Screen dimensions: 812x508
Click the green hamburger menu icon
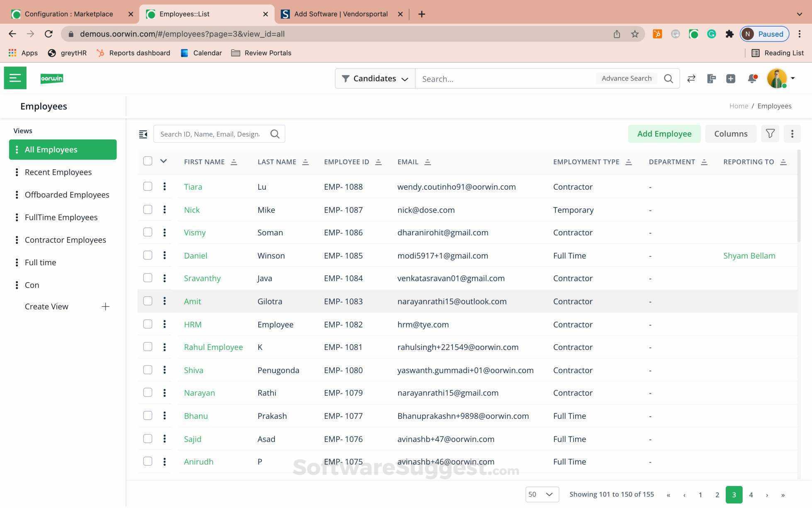tap(15, 78)
